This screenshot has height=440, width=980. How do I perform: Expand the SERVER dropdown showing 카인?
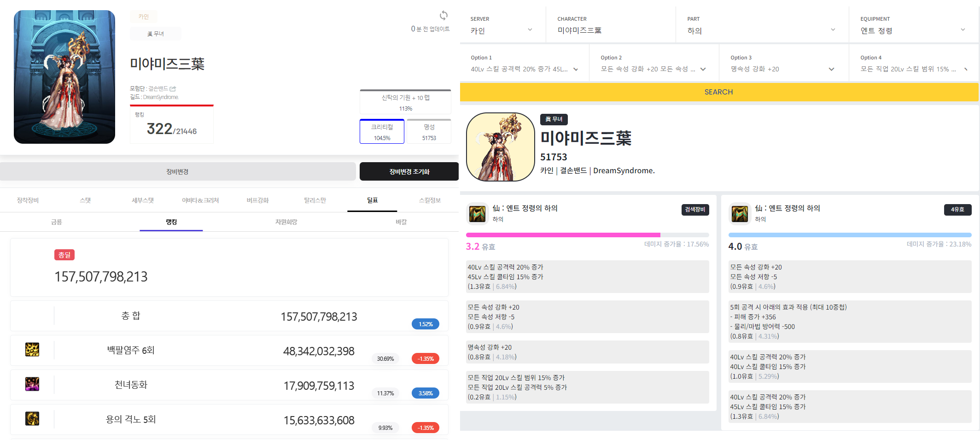pos(502,30)
